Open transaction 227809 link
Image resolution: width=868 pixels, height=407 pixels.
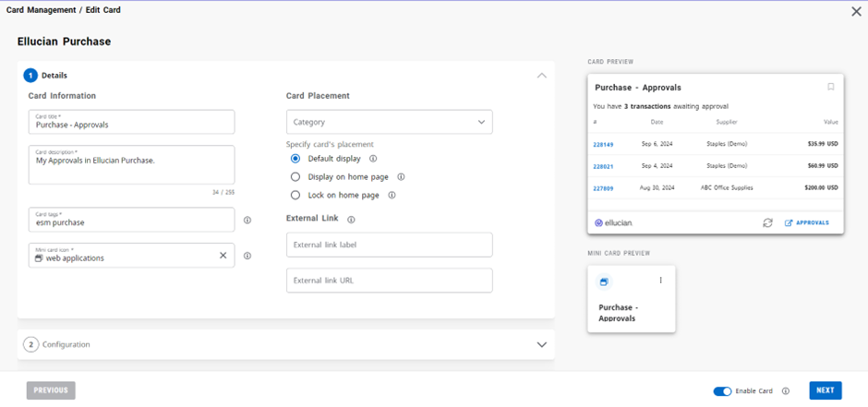click(x=603, y=188)
